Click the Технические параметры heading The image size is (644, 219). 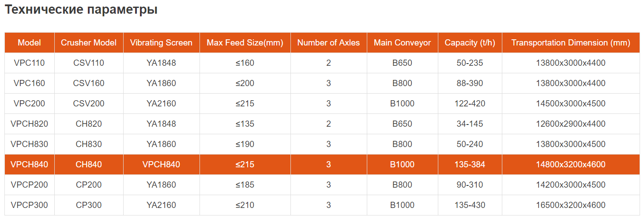coord(81,10)
